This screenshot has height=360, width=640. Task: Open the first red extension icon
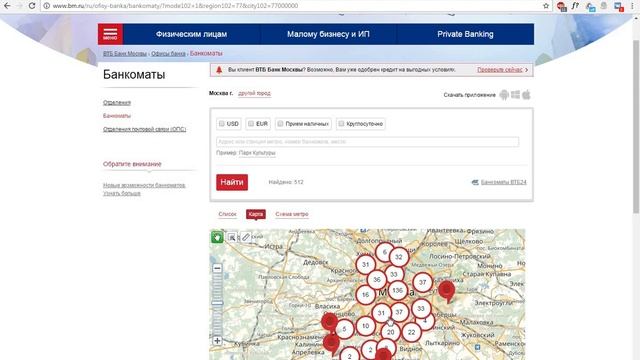point(562,6)
